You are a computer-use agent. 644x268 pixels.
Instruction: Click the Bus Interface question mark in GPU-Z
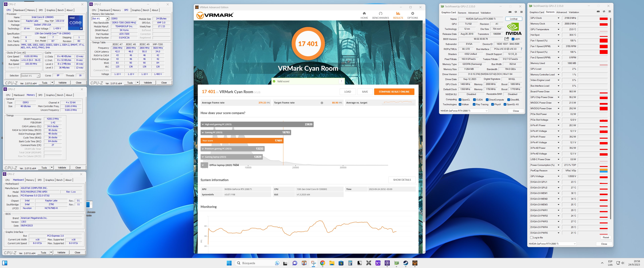[x=521, y=49]
